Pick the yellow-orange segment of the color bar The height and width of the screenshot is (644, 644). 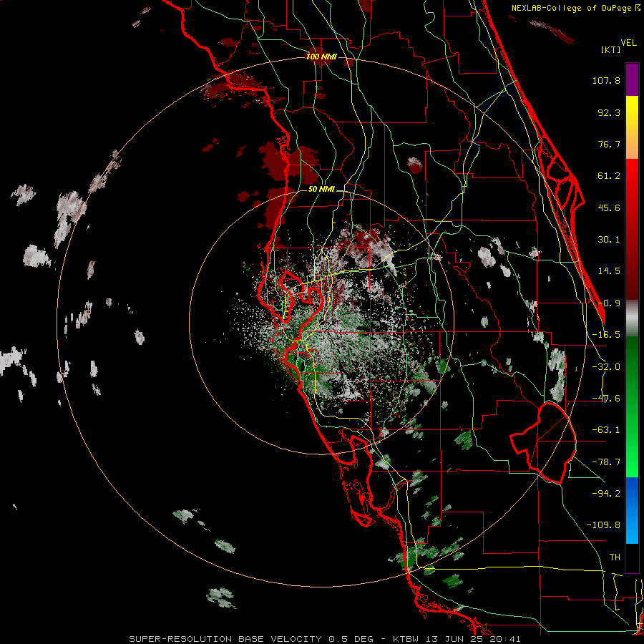(x=632, y=127)
